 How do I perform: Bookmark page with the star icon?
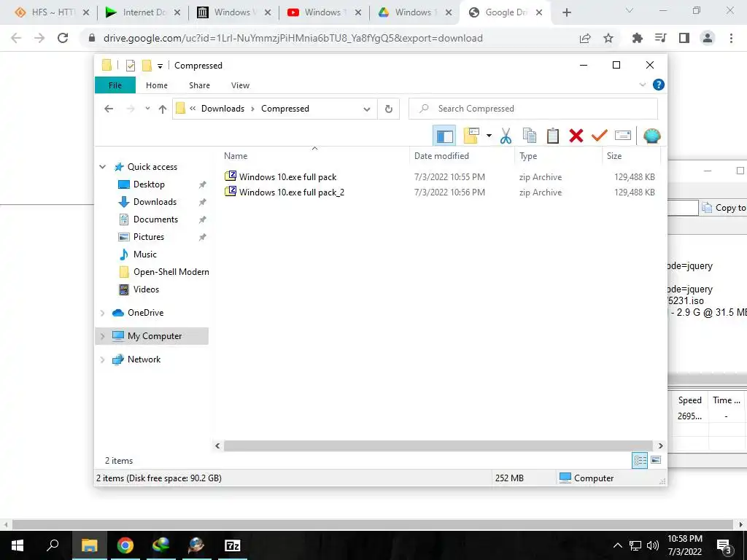(608, 38)
